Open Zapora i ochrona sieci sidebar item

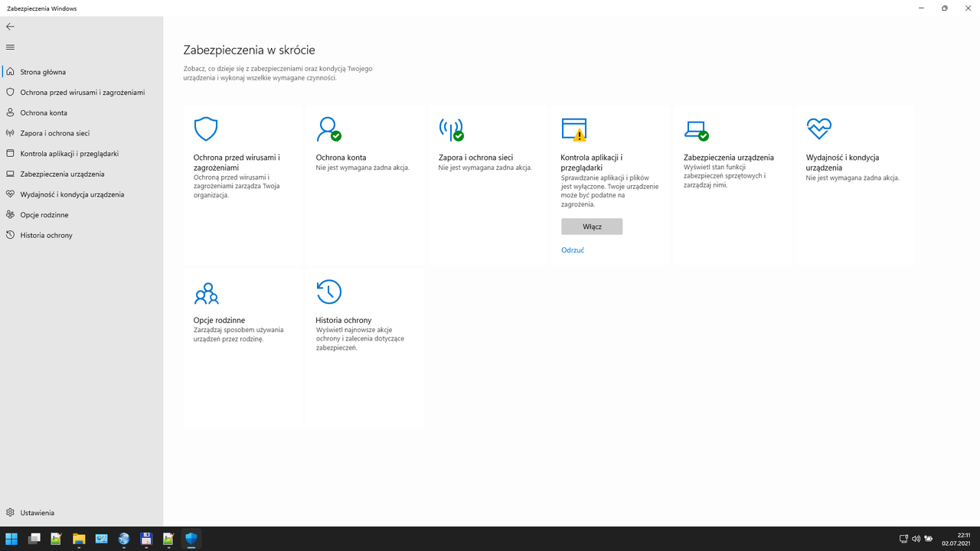[81, 133]
